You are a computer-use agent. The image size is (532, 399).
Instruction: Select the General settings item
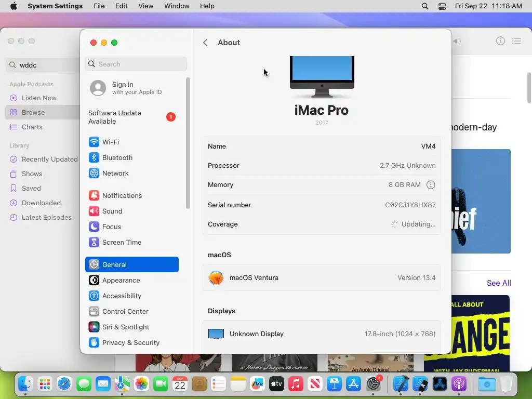click(131, 264)
